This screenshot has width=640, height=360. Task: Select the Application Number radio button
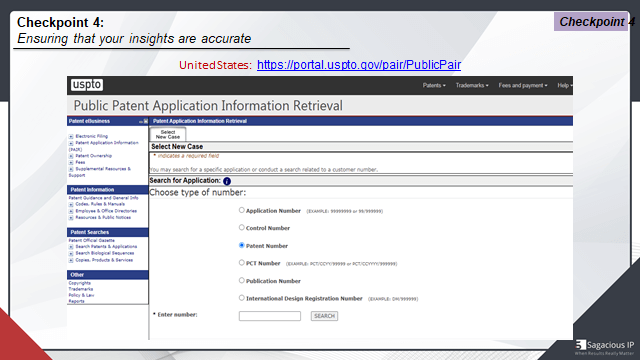[x=242, y=210]
